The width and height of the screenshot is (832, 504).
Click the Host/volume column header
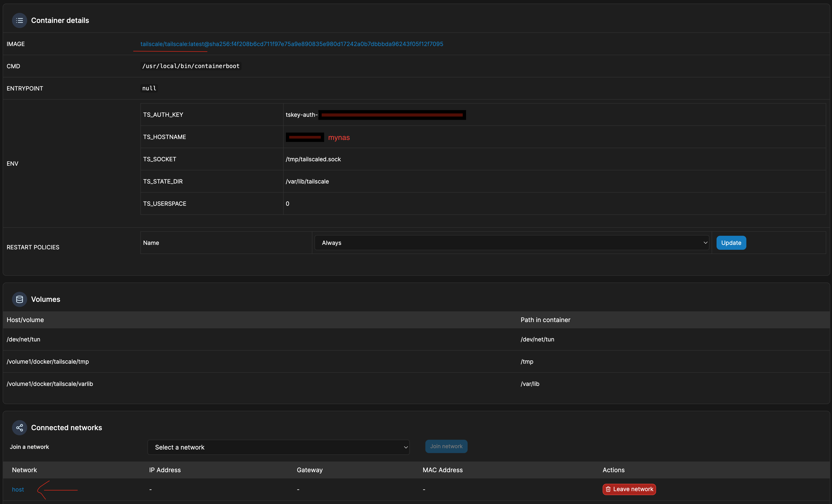[x=25, y=320]
